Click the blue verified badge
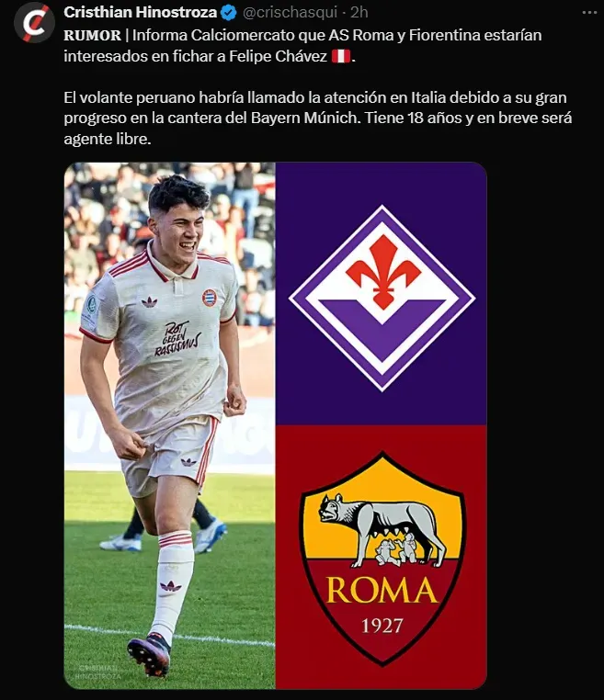604x700 pixels. click(x=229, y=13)
